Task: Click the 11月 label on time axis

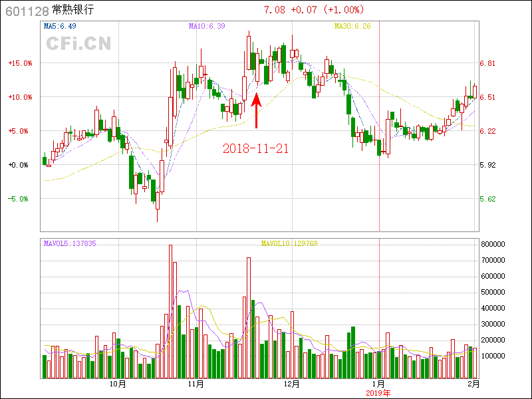Action: pyautogui.click(x=196, y=384)
